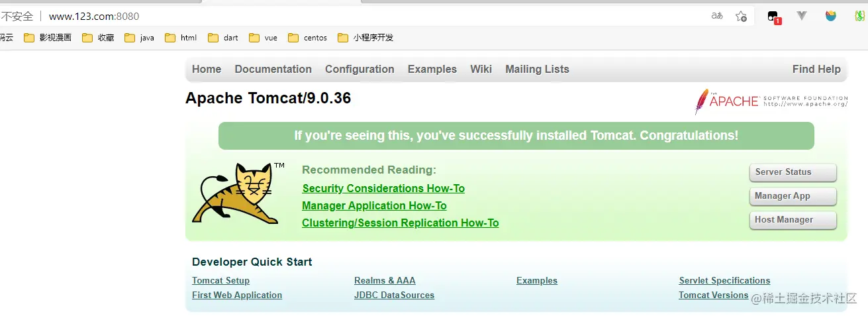Open the Tomcat Versions link
Image resolution: width=868 pixels, height=316 pixels.
pos(714,295)
